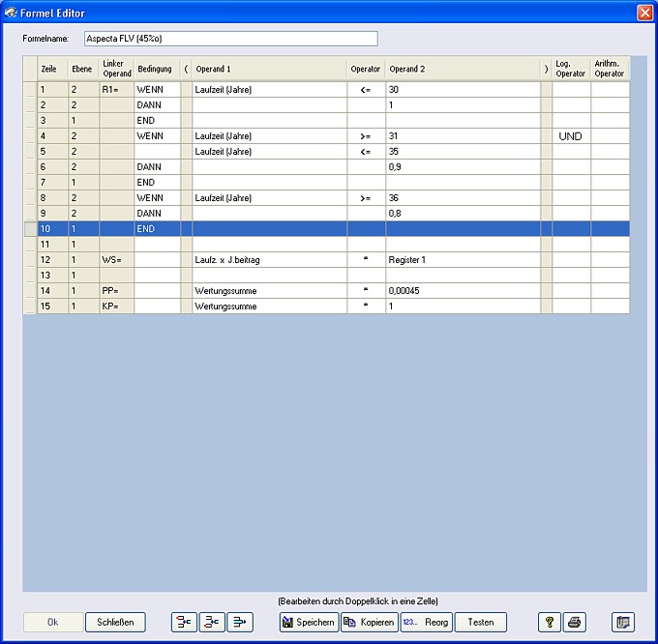Viewport: 658px width, 644px height.
Task: Click the Formelname text field
Action: pyautogui.click(x=230, y=40)
